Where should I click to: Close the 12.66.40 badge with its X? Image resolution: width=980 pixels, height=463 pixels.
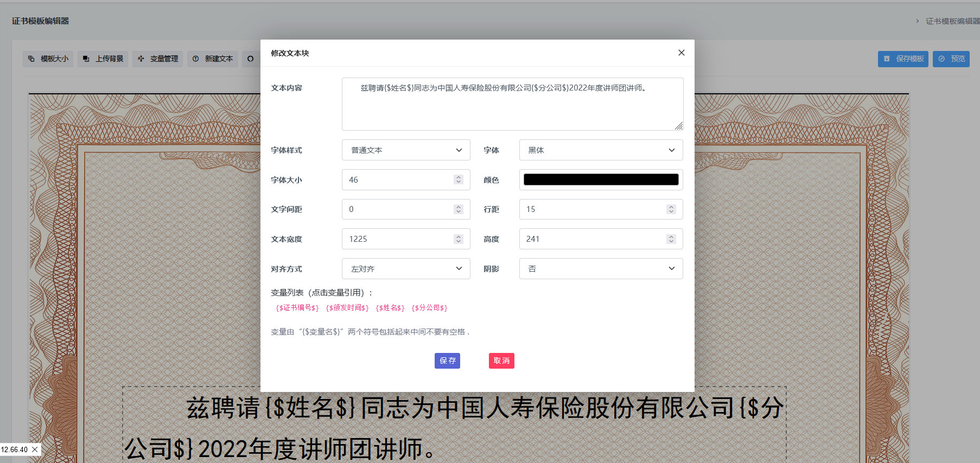click(x=35, y=449)
